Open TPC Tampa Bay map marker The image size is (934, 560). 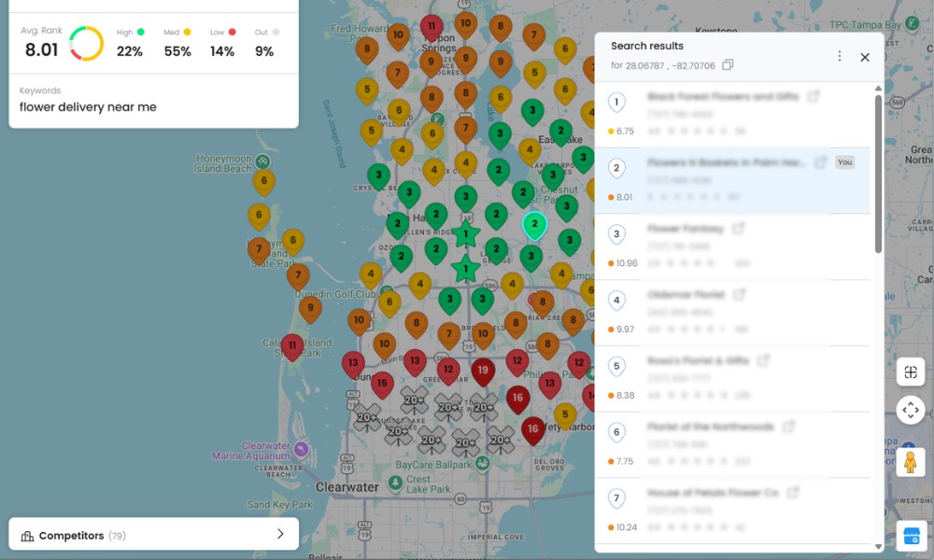coord(912,24)
